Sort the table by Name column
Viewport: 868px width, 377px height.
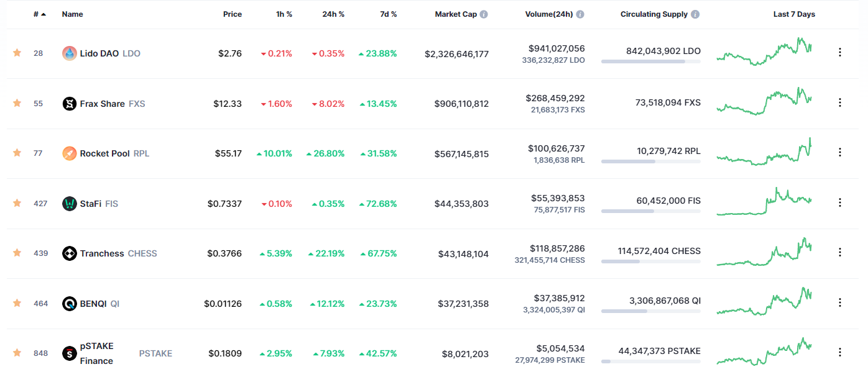pyautogui.click(x=72, y=14)
